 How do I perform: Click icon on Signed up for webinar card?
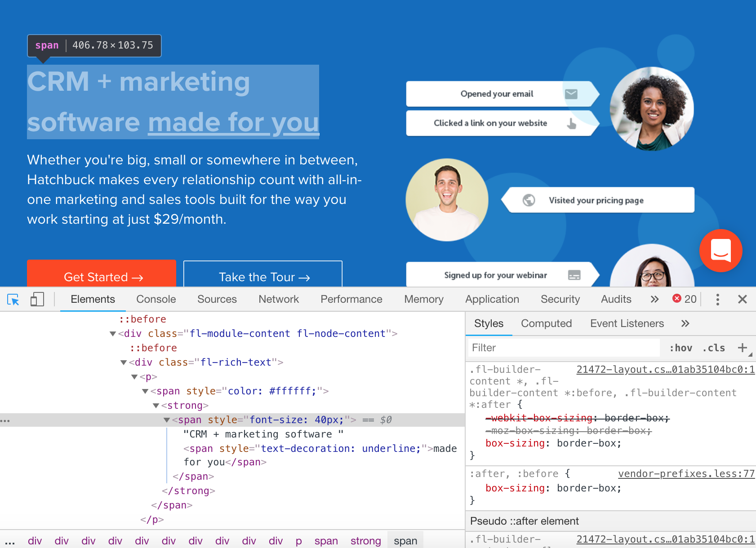click(x=574, y=275)
